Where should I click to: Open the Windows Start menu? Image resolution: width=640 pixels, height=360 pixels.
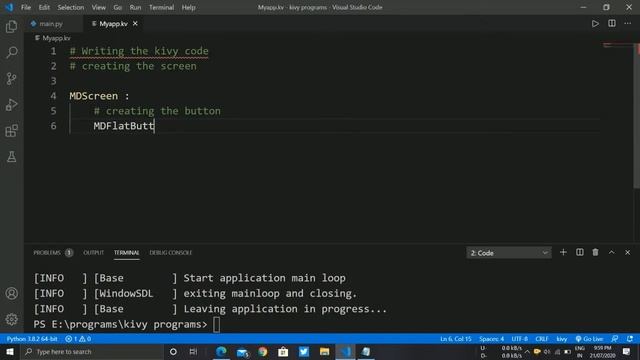tap(10, 351)
